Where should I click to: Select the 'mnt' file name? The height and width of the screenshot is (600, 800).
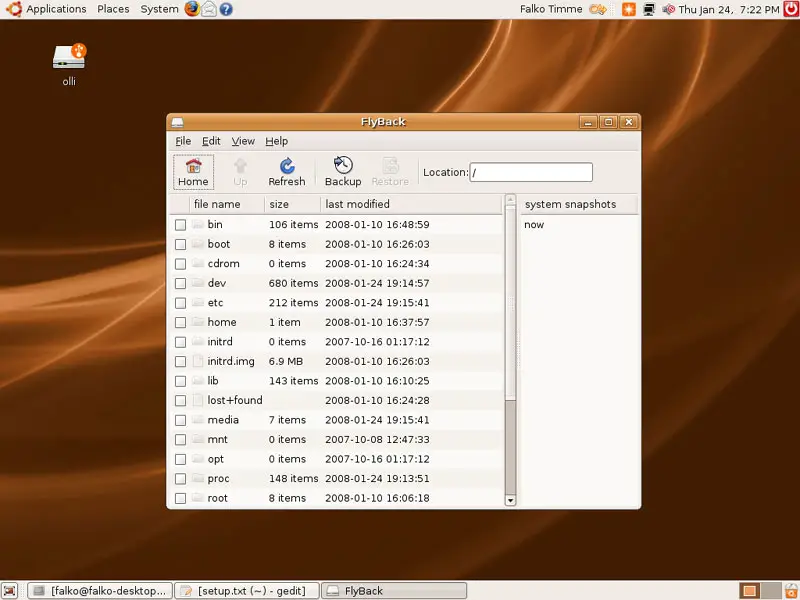(218, 439)
